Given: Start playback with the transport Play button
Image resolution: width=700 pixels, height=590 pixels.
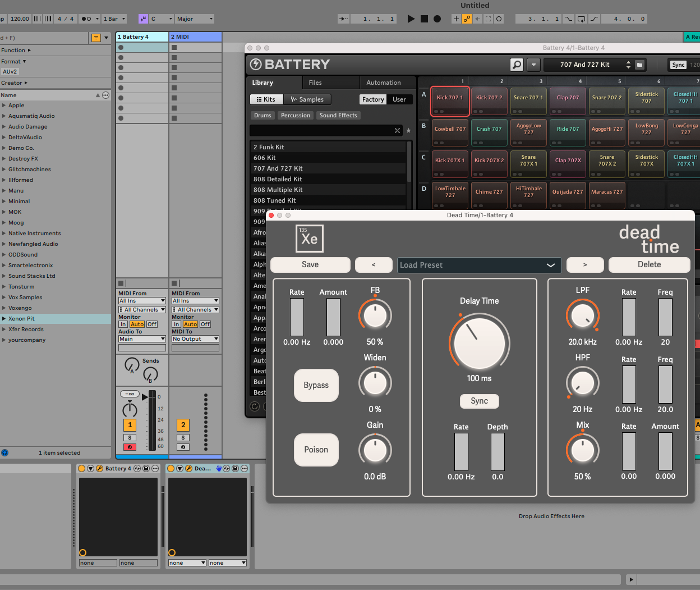Looking at the screenshot, I should click(411, 19).
